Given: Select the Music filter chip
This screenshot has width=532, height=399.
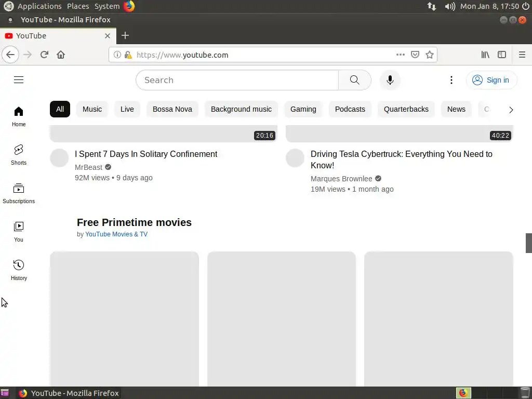Looking at the screenshot, I should click(x=92, y=109).
